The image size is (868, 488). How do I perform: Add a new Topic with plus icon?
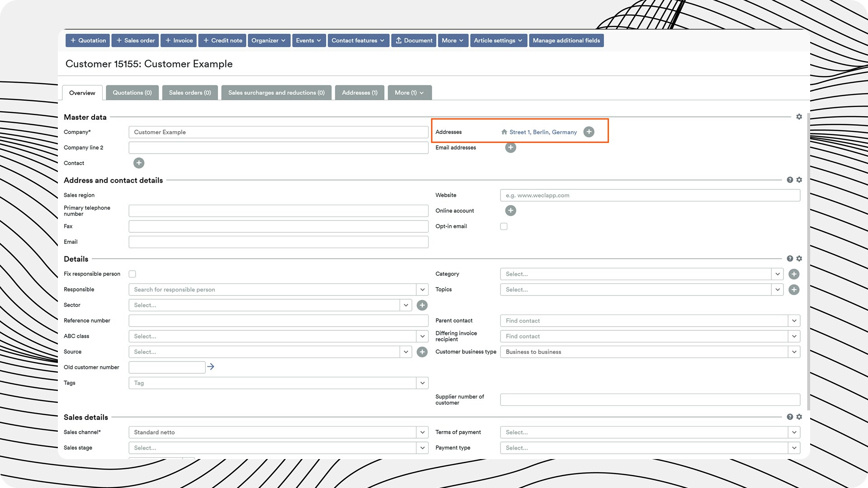[x=794, y=290]
